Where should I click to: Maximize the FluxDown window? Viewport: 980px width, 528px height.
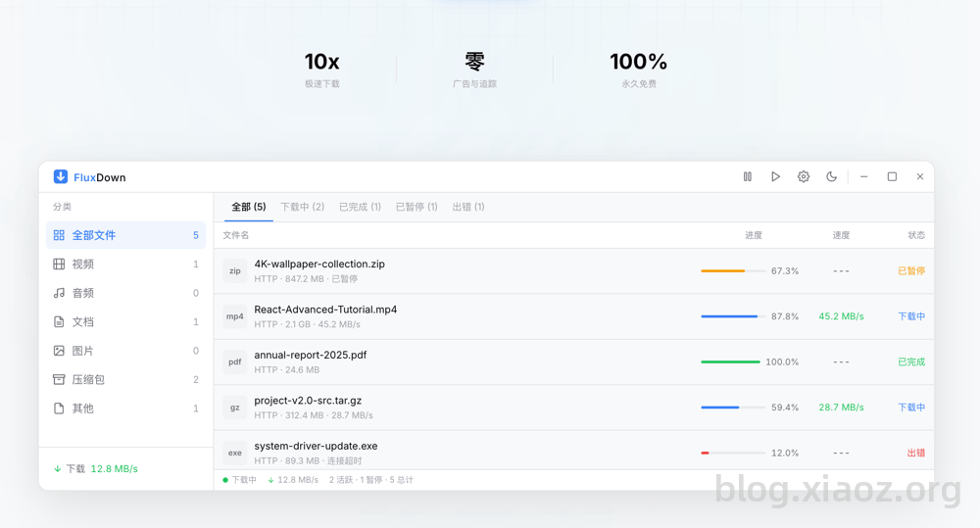[x=892, y=177]
